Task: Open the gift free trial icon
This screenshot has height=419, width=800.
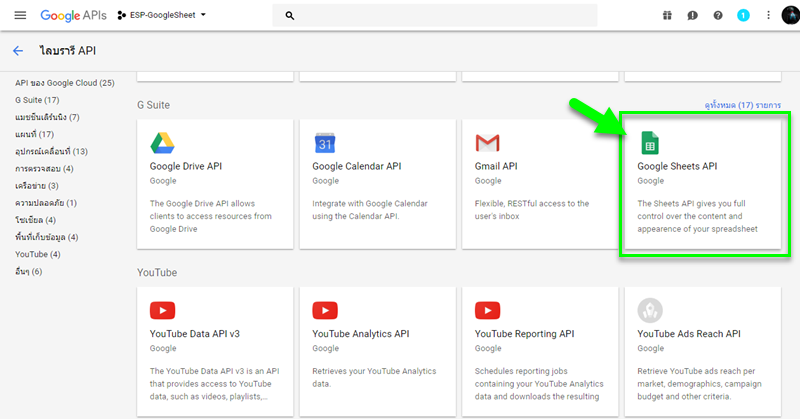Action: pyautogui.click(x=667, y=15)
